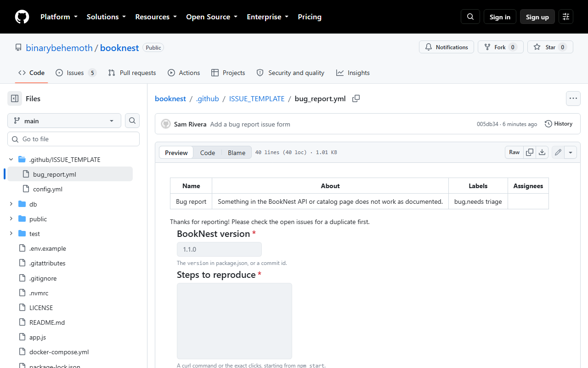Focus the BookNest version input field

coord(219,249)
